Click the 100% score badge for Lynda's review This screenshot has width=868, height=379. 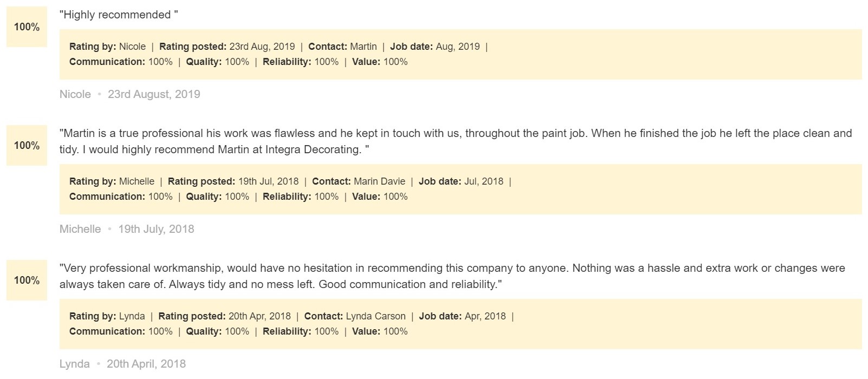pos(27,280)
